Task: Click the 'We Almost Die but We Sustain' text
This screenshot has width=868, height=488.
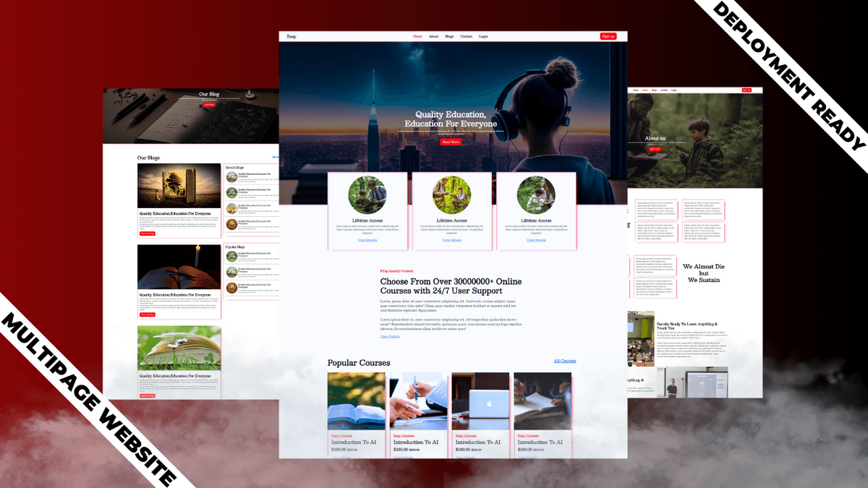Action: pyautogui.click(x=704, y=273)
